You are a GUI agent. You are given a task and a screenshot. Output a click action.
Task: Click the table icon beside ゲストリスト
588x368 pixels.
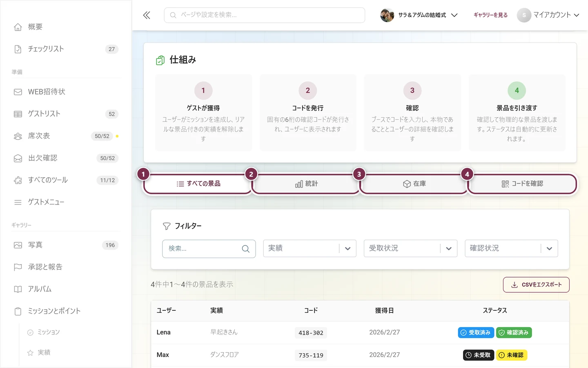(x=18, y=114)
